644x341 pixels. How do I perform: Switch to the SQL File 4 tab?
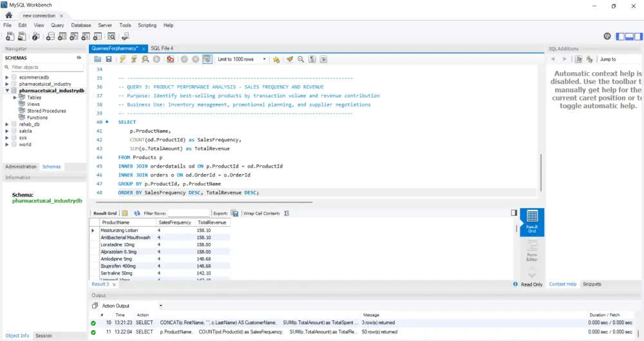tap(162, 48)
